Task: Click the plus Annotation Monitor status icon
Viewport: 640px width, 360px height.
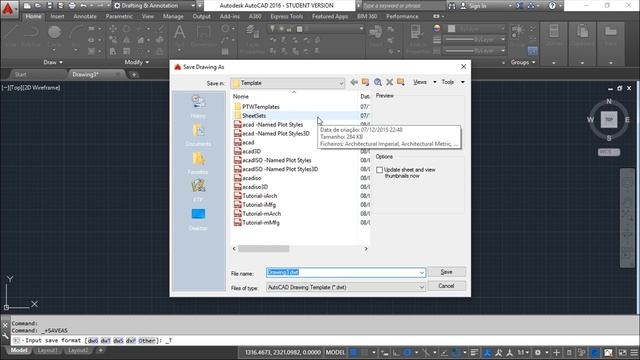Action: (x=556, y=352)
